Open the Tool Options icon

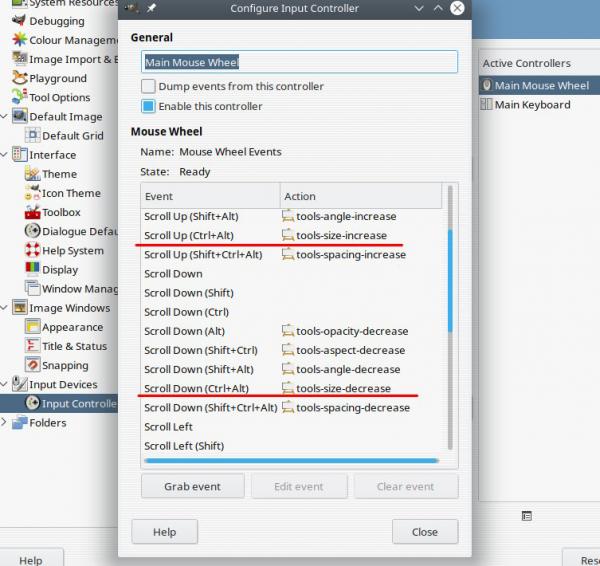coord(19,97)
